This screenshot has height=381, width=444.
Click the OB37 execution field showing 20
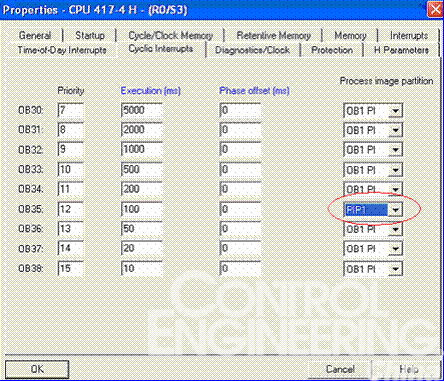coord(142,249)
